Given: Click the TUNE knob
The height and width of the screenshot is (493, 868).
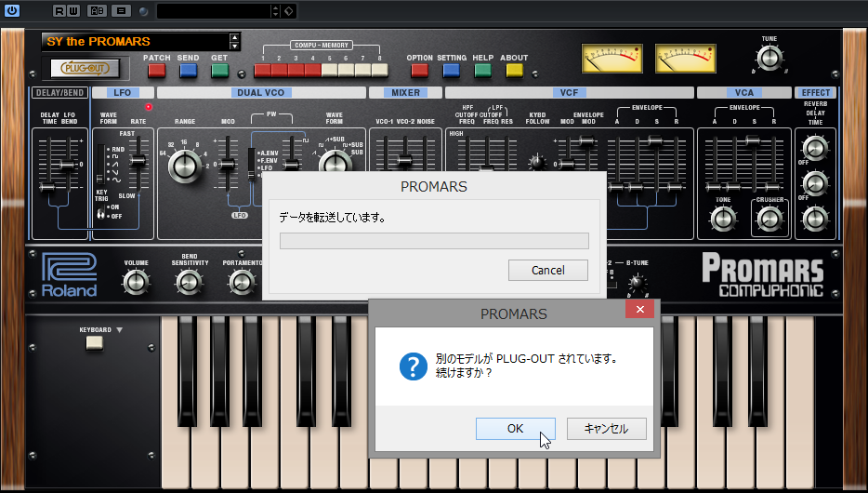Looking at the screenshot, I should coord(769,58).
